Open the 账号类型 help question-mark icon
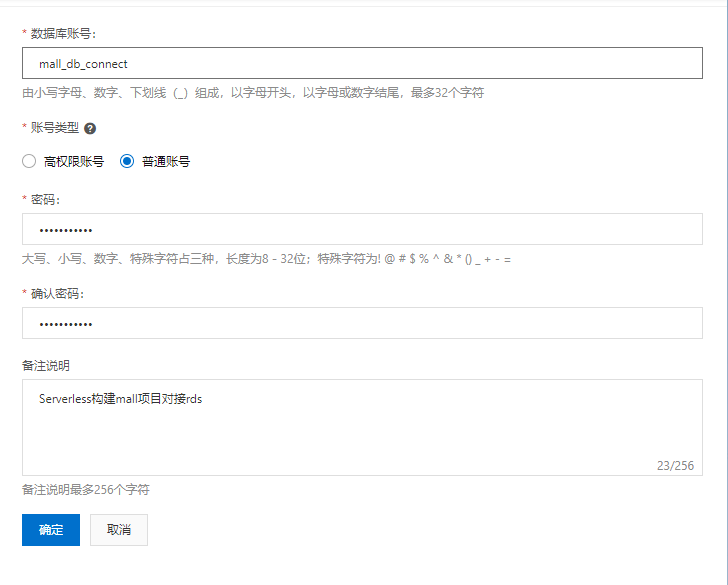The image size is (728, 585). pyautogui.click(x=90, y=129)
